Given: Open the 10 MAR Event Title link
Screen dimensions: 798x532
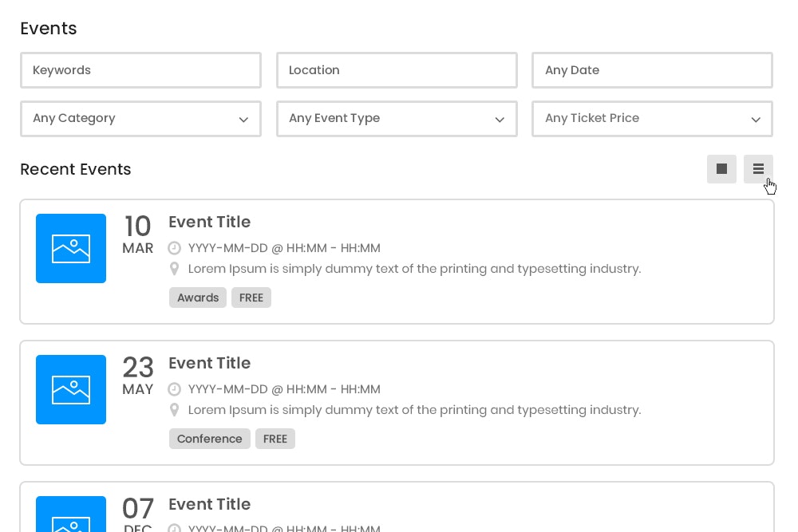Looking at the screenshot, I should click(210, 222).
